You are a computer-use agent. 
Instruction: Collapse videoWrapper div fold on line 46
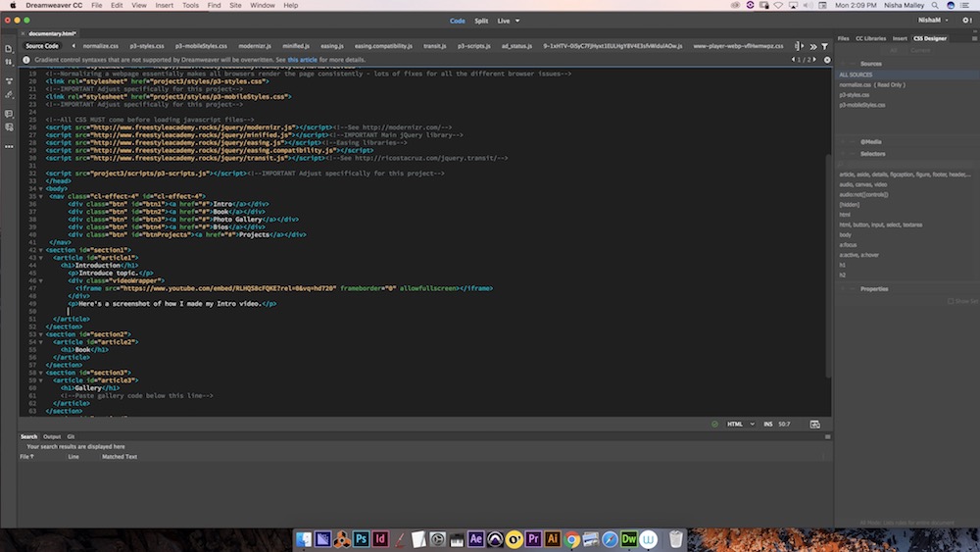(40, 280)
